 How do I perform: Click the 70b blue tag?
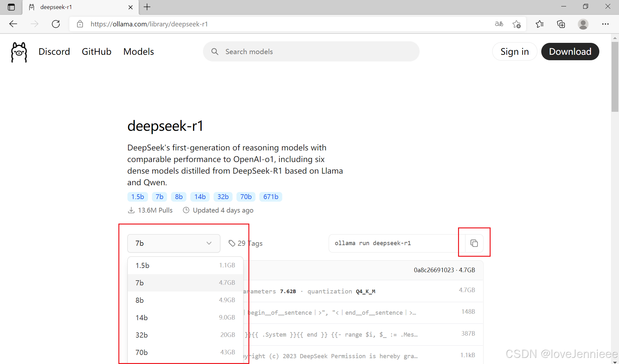coord(246,197)
